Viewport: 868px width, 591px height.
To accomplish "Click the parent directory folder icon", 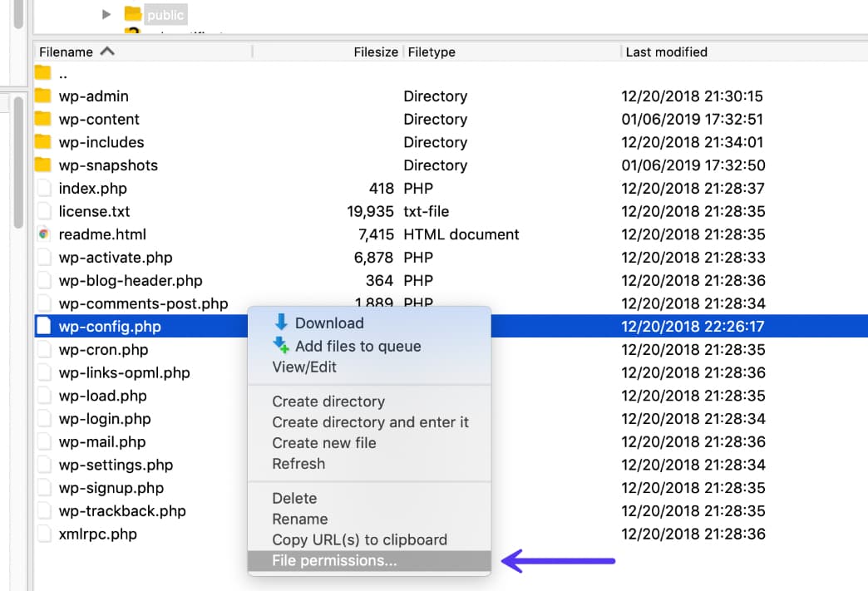I will pos(43,72).
